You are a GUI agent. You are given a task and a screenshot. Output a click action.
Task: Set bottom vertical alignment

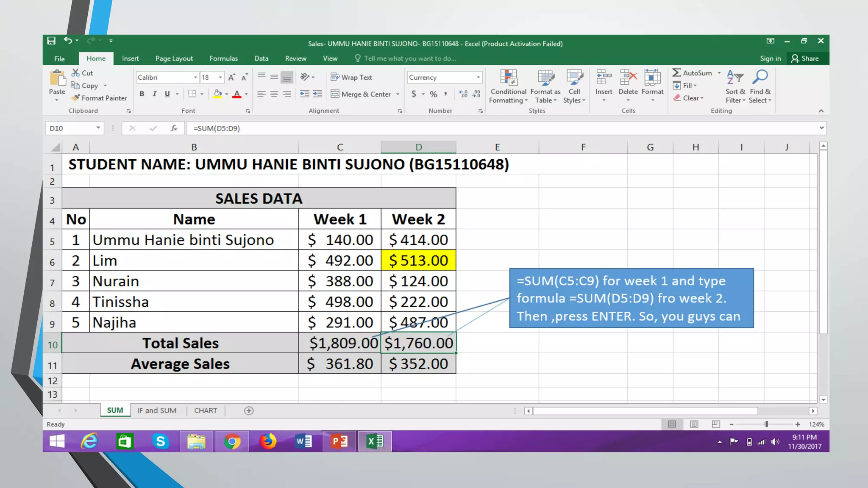click(x=287, y=77)
